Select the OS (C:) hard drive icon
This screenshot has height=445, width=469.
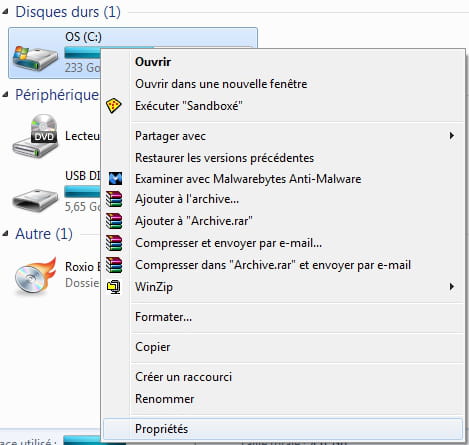click(35, 58)
